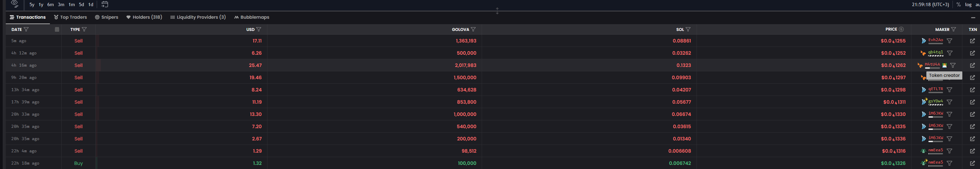The image size is (980, 169).
Task: Minimize the transactions panel with dash button
Action: click(973, 18)
